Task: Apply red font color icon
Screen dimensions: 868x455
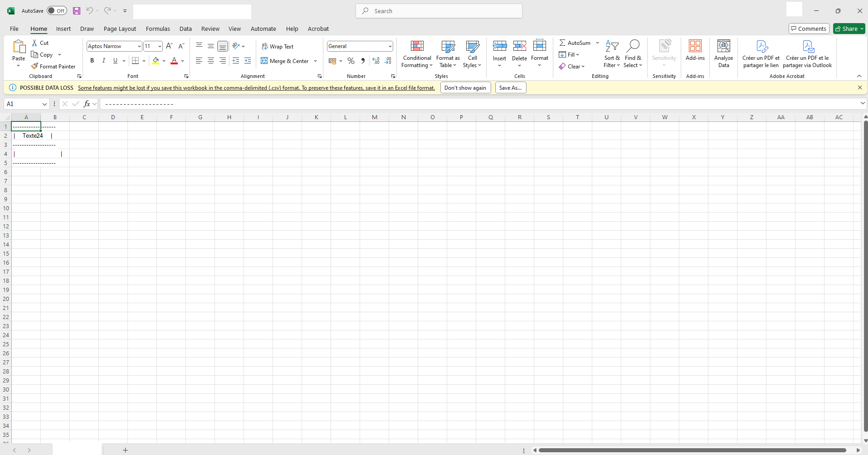Action: [174, 60]
